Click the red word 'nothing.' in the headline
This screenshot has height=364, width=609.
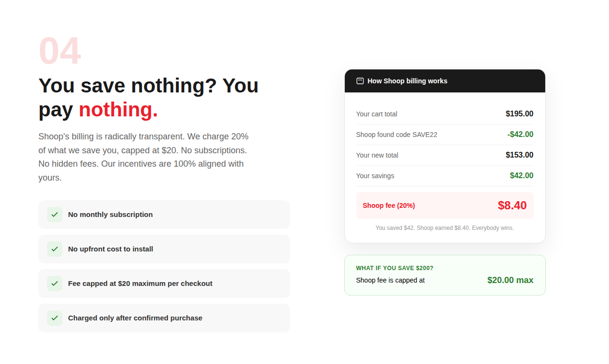coord(118,110)
